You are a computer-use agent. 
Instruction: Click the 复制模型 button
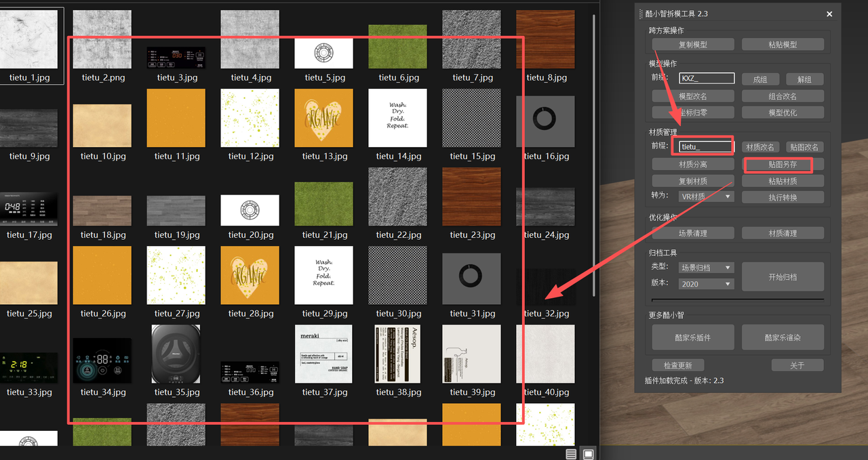(x=693, y=44)
